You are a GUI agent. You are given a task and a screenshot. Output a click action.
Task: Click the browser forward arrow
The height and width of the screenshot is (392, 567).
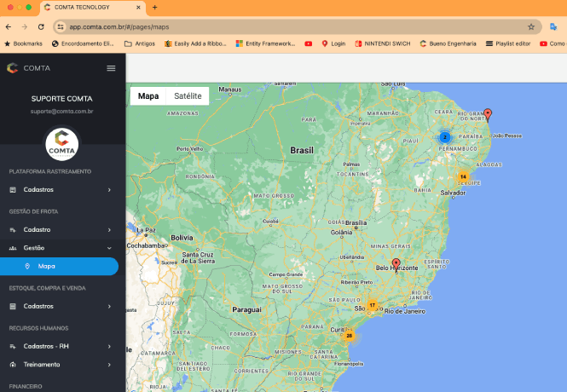click(25, 26)
